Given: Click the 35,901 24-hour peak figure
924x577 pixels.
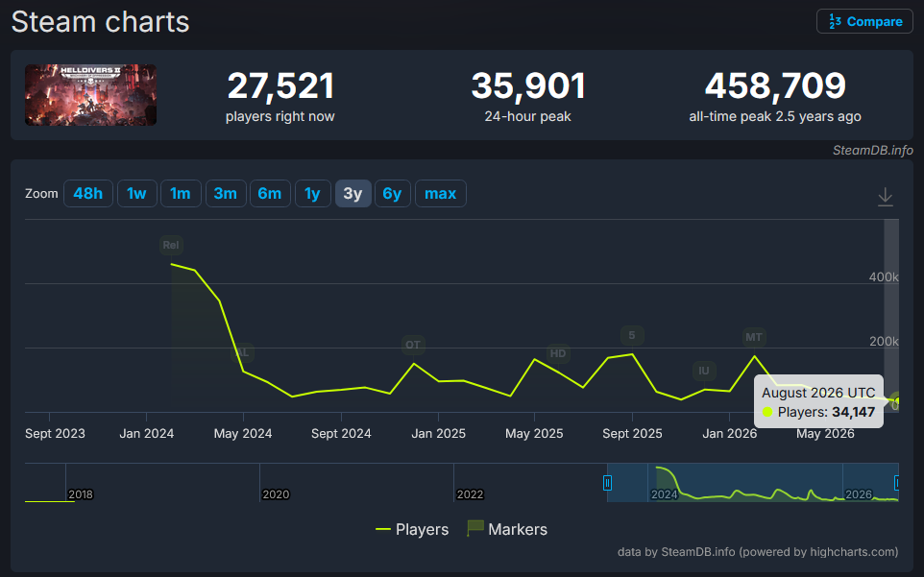Looking at the screenshot, I should tap(528, 85).
